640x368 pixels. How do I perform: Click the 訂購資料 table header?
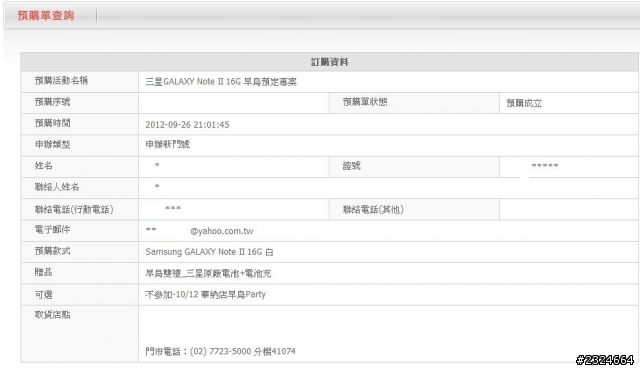point(329,62)
